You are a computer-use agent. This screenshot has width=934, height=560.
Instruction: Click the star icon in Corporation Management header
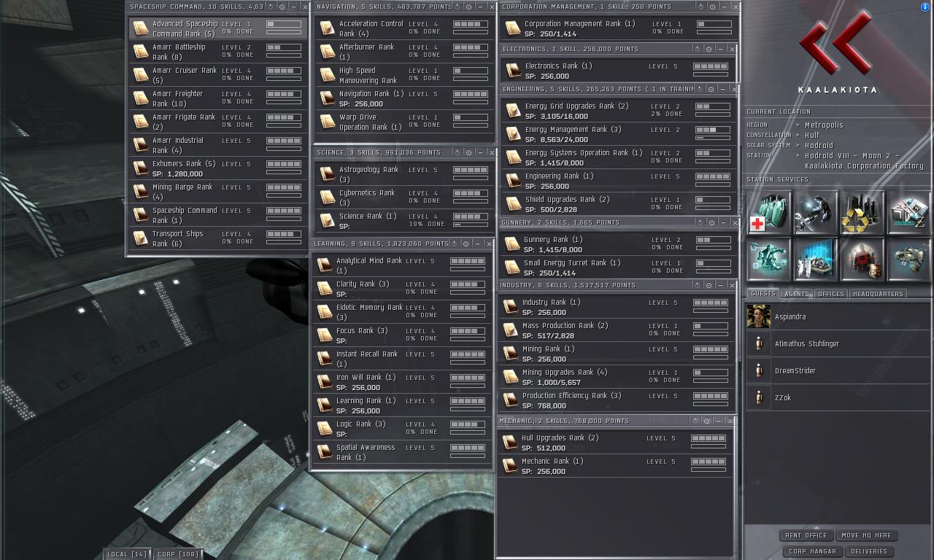point(700,7)
